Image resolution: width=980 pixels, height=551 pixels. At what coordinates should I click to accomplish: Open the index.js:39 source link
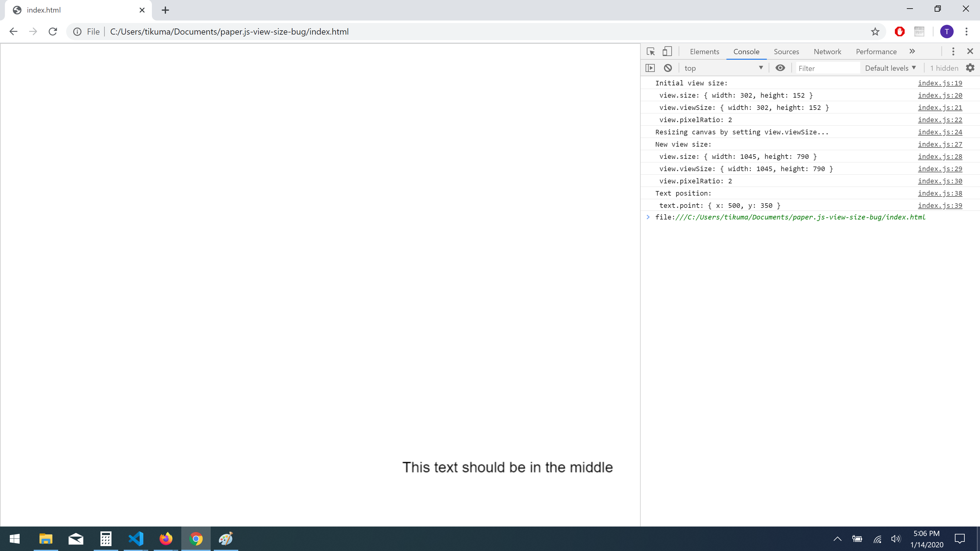[x=940, y=206]
